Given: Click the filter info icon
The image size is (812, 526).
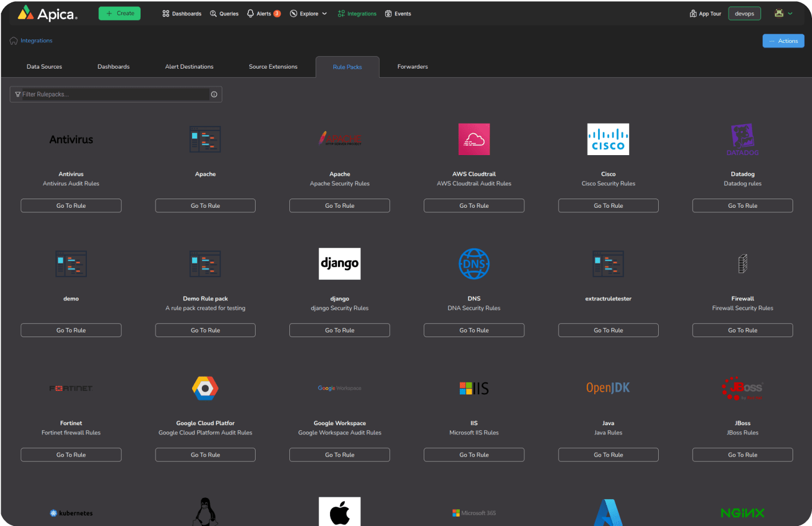Looking at the screenshot, I should point(214,94).
